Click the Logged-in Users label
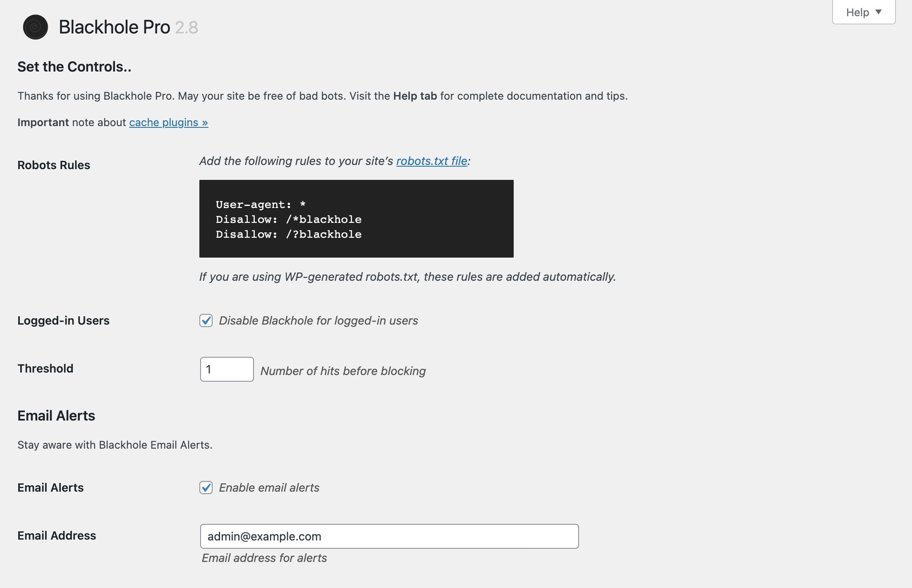Viewport: 912px width, 588px height. tap(64, 320)
